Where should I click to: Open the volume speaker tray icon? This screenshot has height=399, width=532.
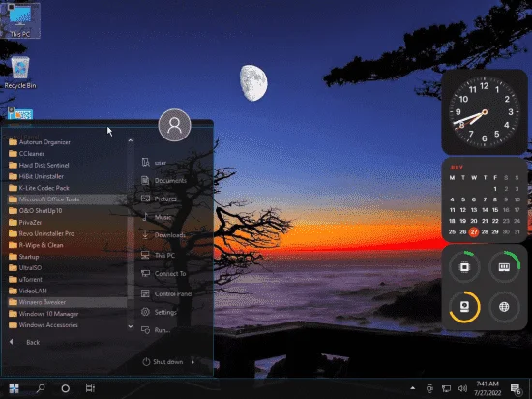(462, 388)
